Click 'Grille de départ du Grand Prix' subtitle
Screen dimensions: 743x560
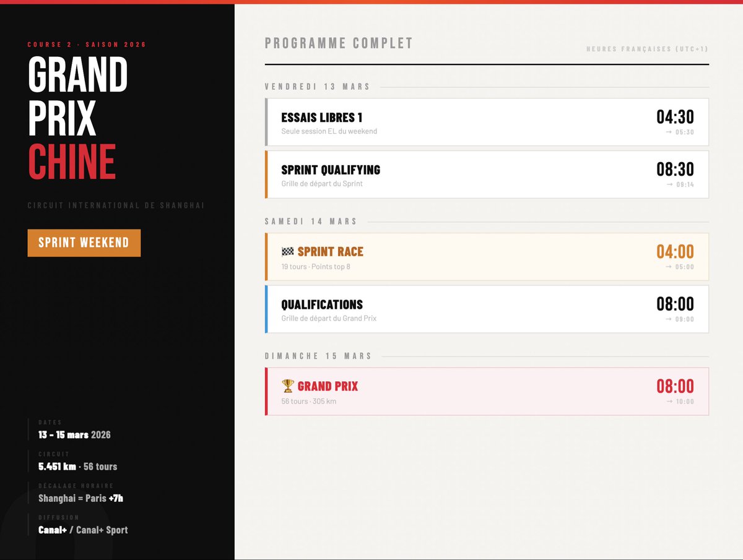coord(329,318)
